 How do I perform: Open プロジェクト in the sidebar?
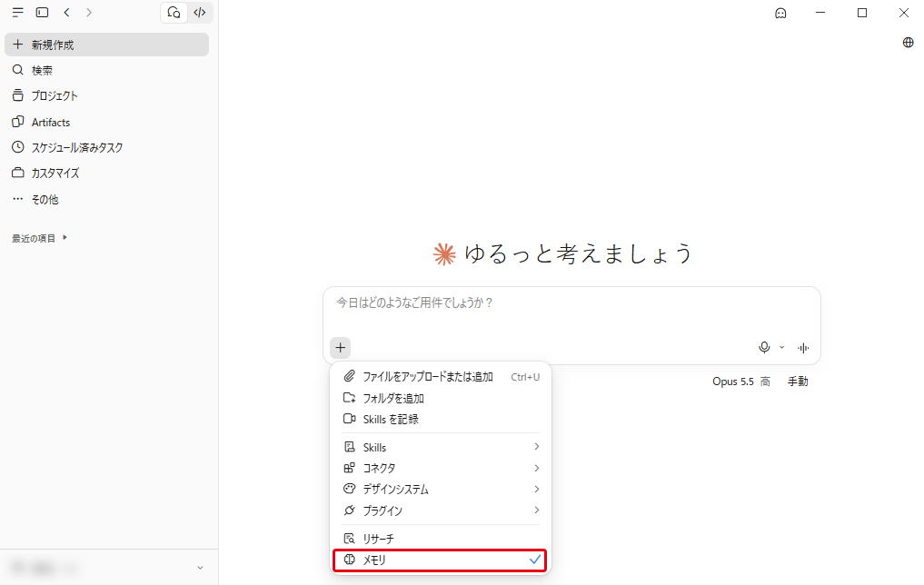tap(106, 95)
